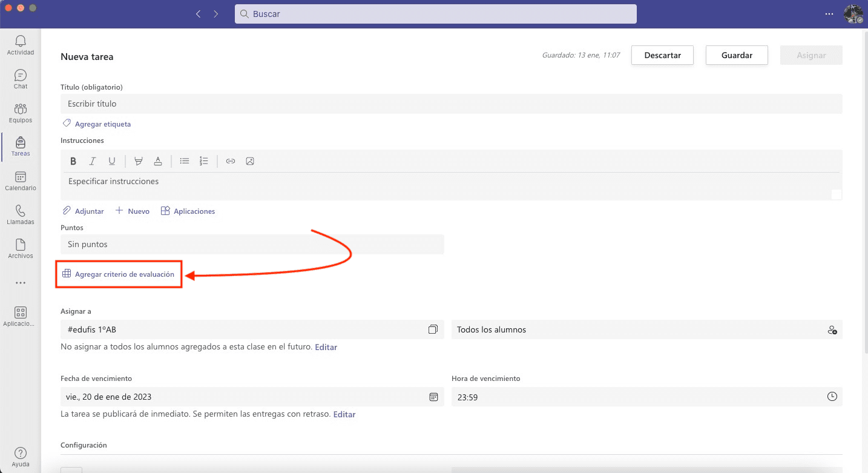868x473 pixels.
Task: Open the font color picker icon
Action: click(x=158, y=161)
